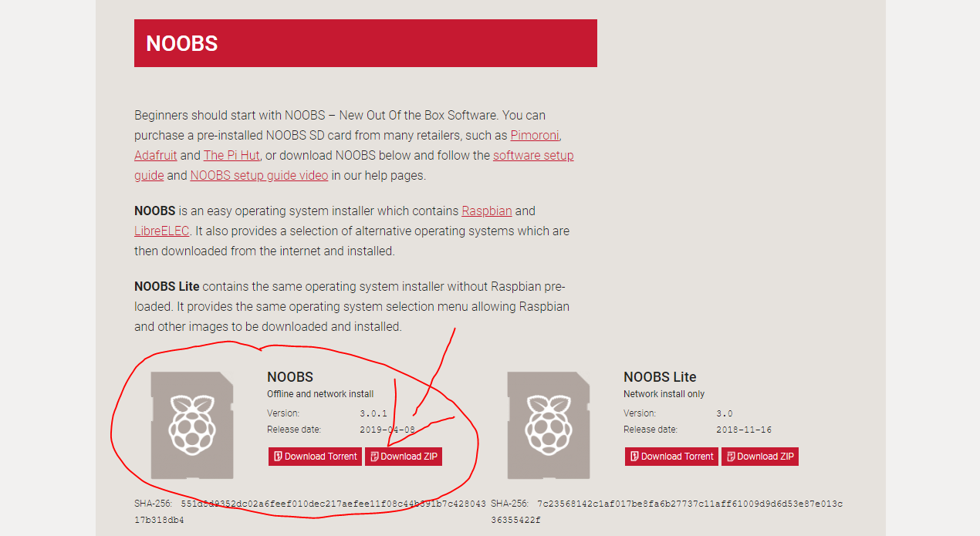Click the NOOBS Lite release date 2018-11-16
980x536 pixels.
pos(744,430)
